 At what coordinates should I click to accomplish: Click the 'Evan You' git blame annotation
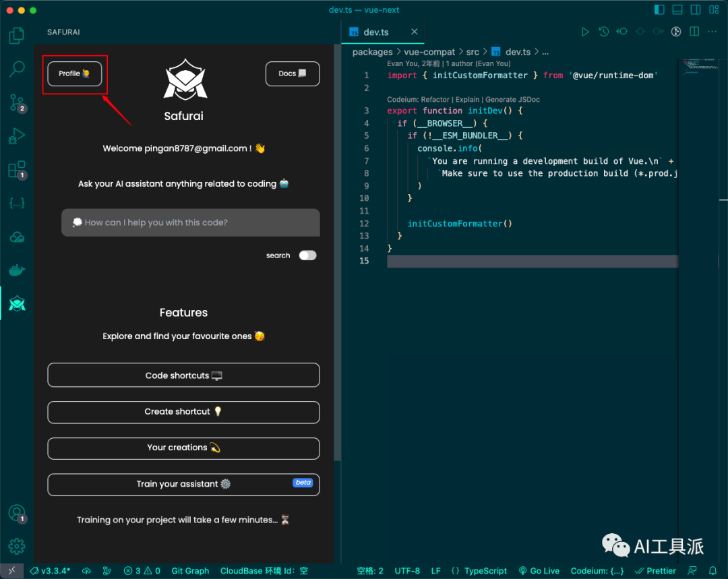448,63
